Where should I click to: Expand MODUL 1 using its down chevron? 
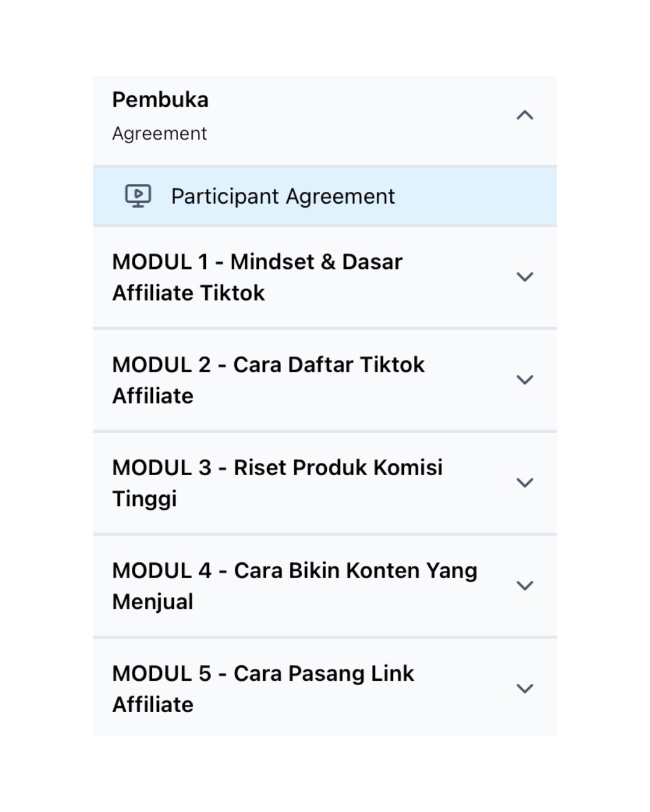pyautogui.click(x=525, y=277)
